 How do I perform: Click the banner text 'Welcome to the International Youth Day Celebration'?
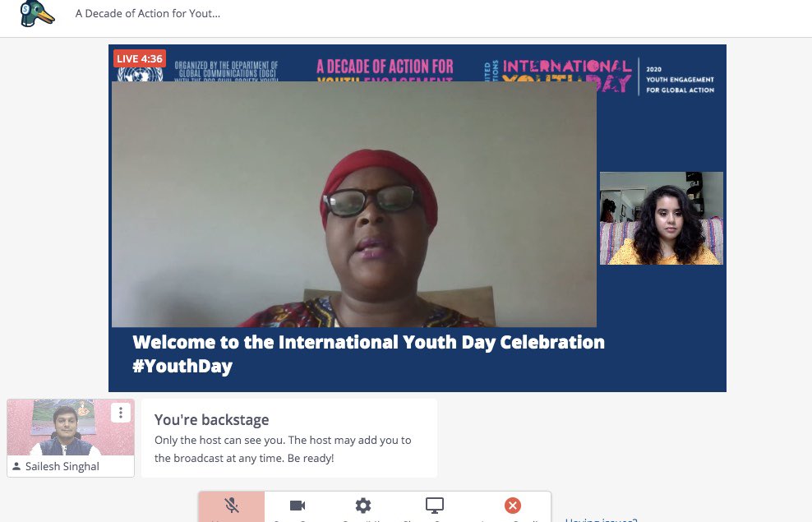pos(368,342)
